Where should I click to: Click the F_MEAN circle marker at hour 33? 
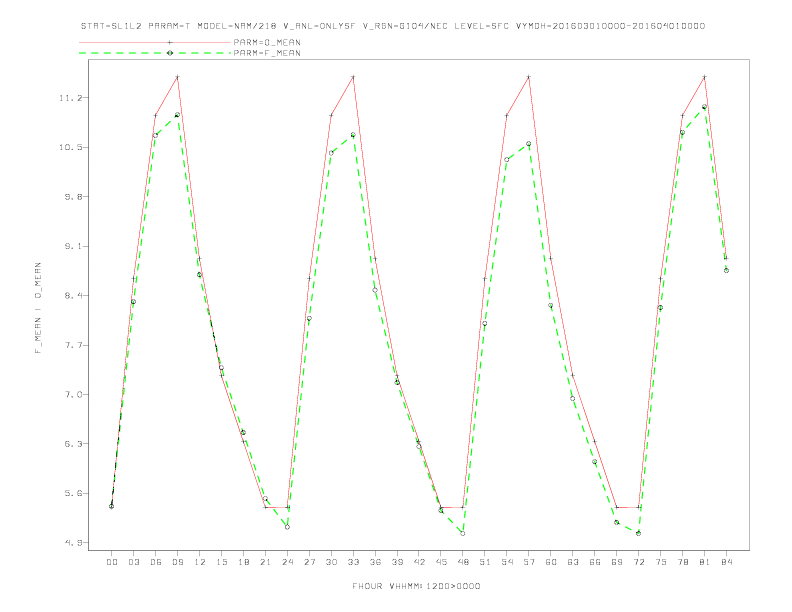[x=353, y=135]
